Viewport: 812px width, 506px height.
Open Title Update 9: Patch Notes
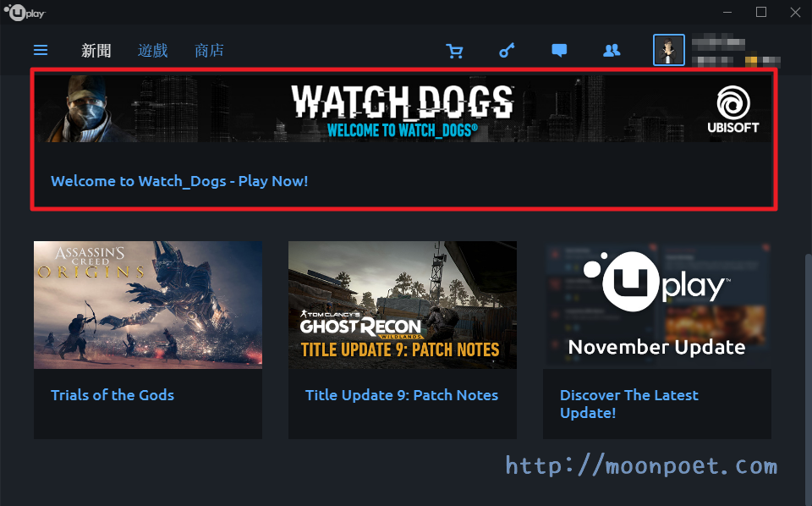(x=401, y=395)
